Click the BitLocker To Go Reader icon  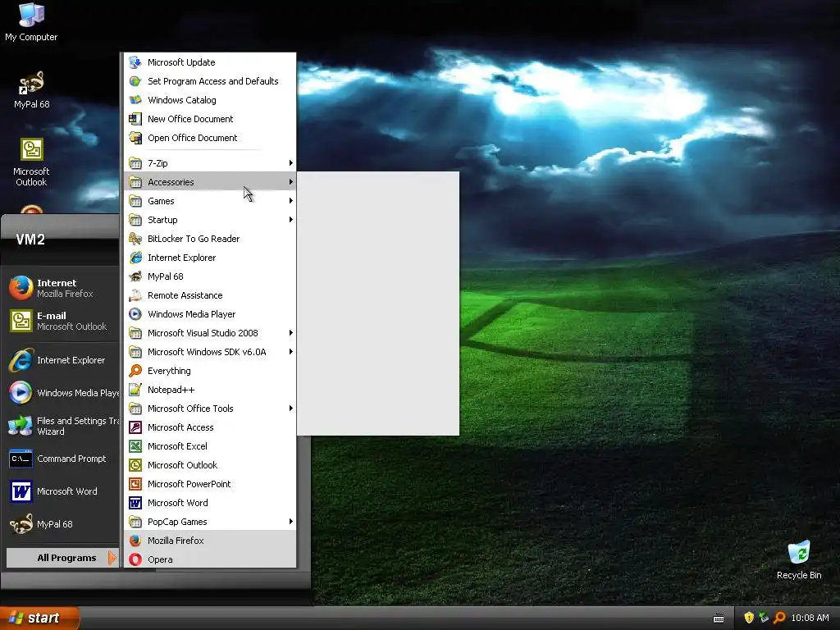coord(135,239)
